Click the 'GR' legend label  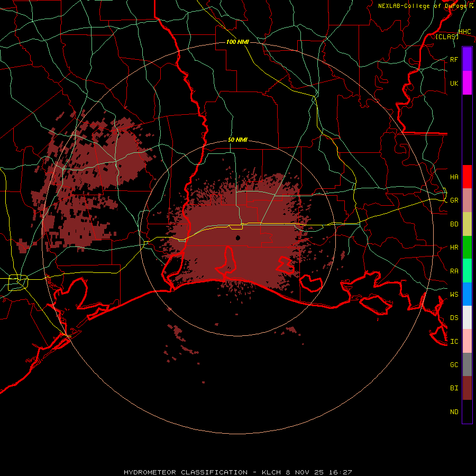click(454, 200)
